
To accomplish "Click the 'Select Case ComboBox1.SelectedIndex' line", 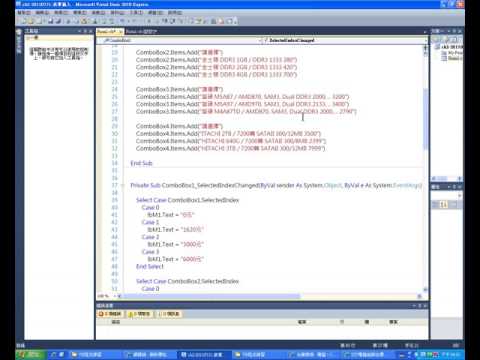I will [x=187, y=200].
